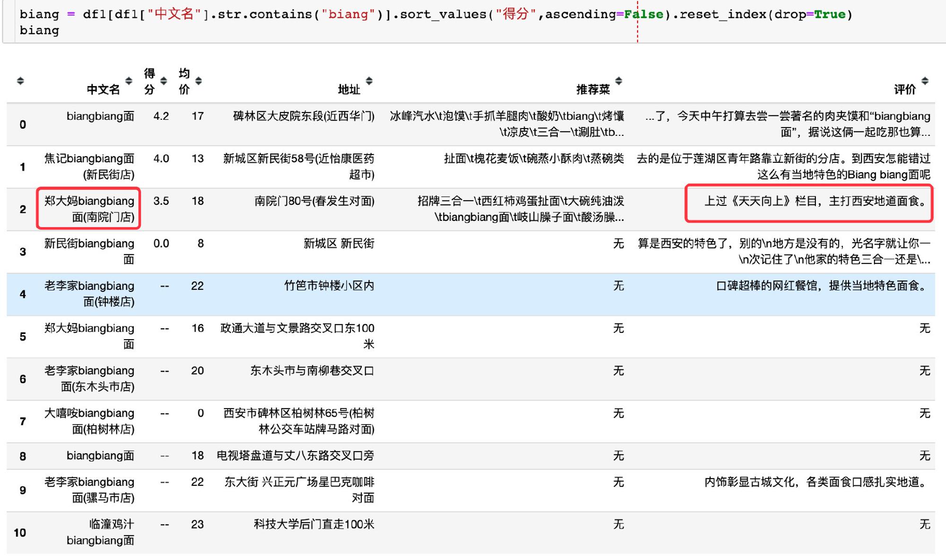Viewport: 946px width, 560px height.
Task: Click address 新城区 新民街
Action: (339, 244)
